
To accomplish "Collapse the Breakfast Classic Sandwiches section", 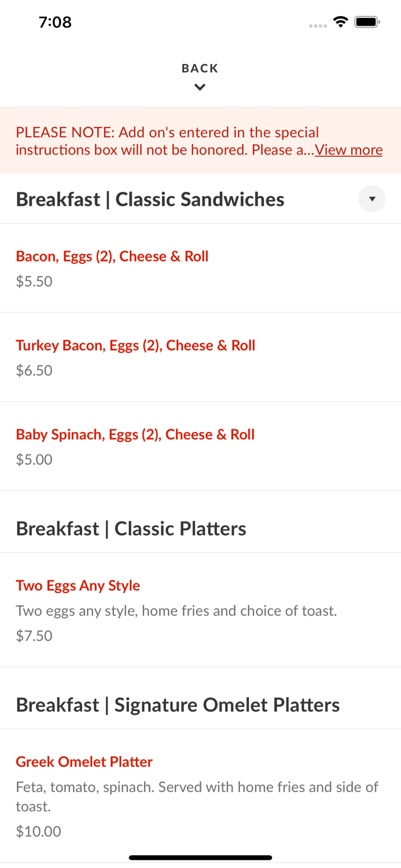I will point(372,198).
